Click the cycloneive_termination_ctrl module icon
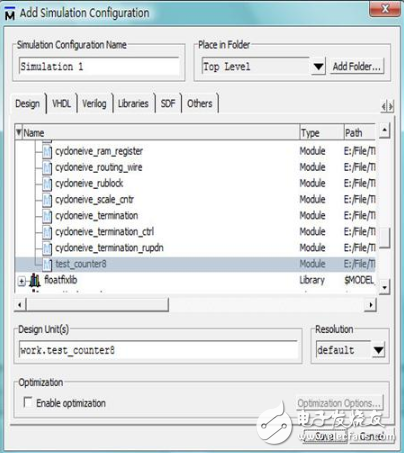404x453 pixels. (47, 232)
